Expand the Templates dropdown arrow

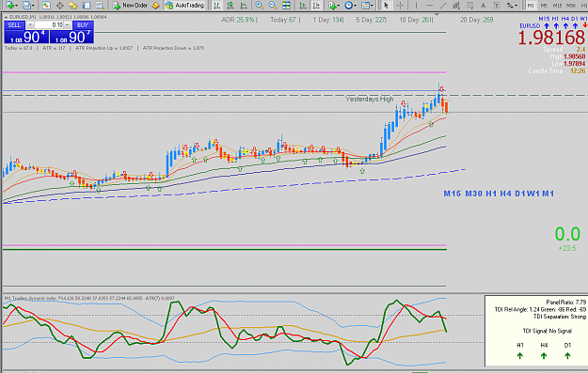(x=372, y=6)
